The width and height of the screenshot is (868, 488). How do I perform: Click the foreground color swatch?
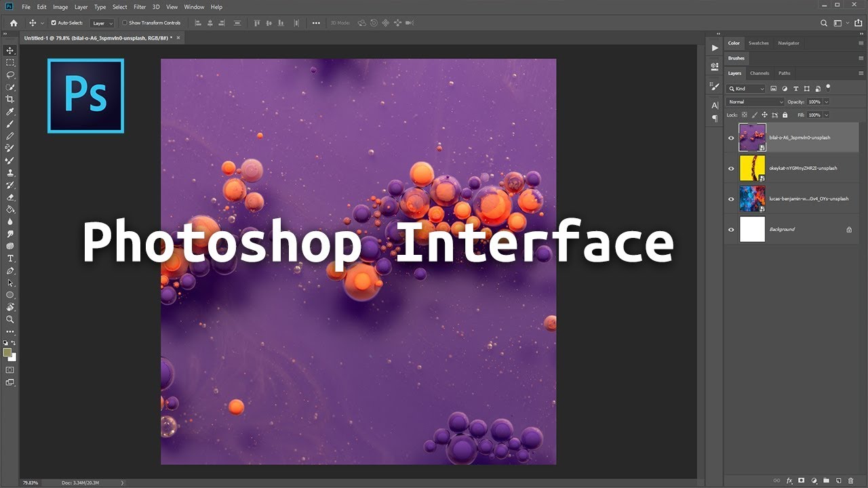click(7, 352)
